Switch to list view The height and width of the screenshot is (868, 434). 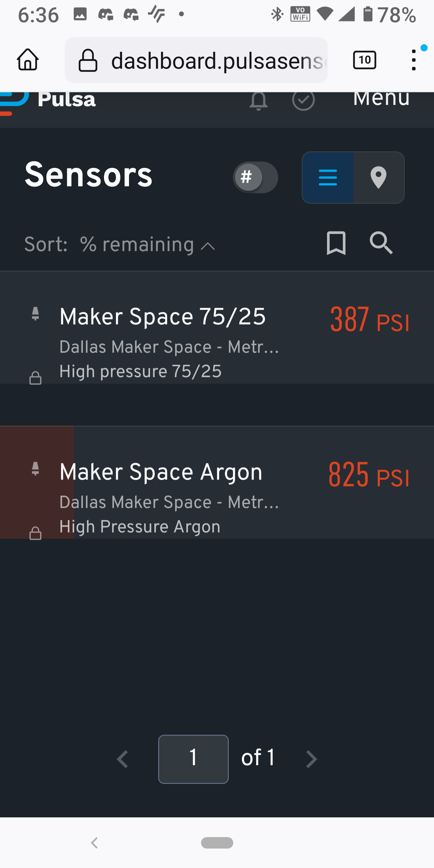(x=328, y=178)
